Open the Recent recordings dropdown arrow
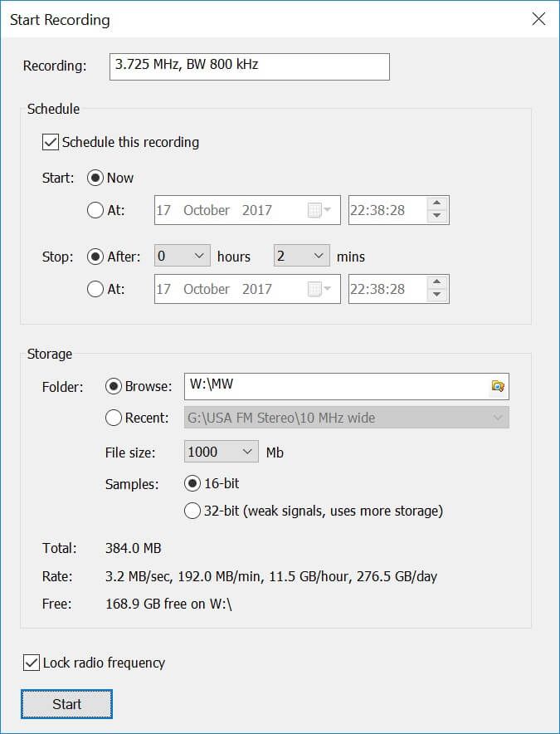The width and height of the screenshot is (560, 734). click(499, 418)
